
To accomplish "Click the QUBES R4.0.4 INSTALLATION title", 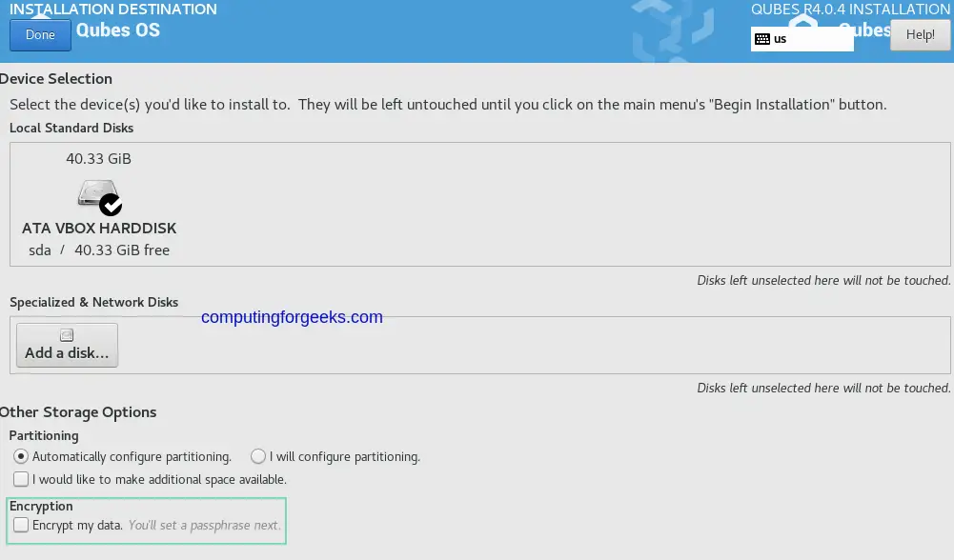I will coord(850,10).
